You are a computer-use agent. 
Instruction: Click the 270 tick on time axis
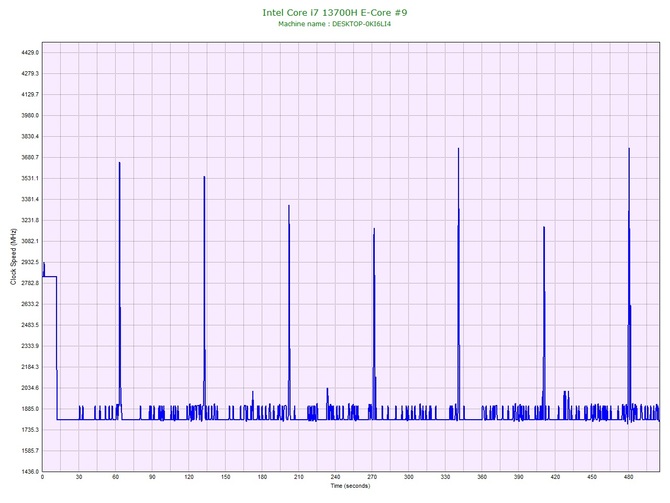tap(372, 477)
